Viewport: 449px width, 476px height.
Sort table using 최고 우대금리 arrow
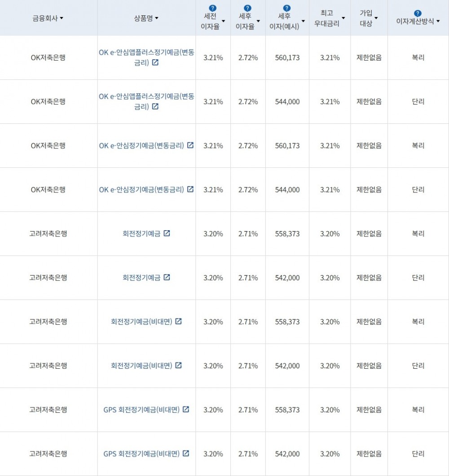343,17
